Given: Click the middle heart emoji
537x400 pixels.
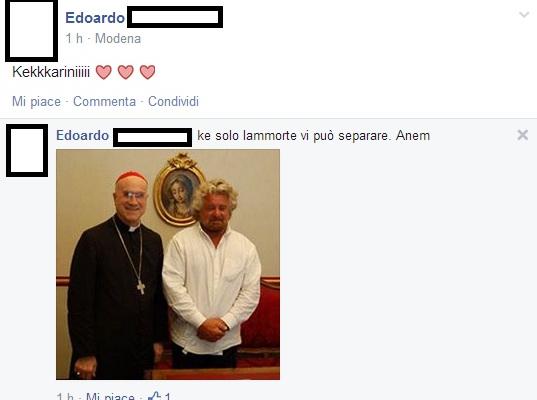Looking at the screenshot, I should [126, 72].
